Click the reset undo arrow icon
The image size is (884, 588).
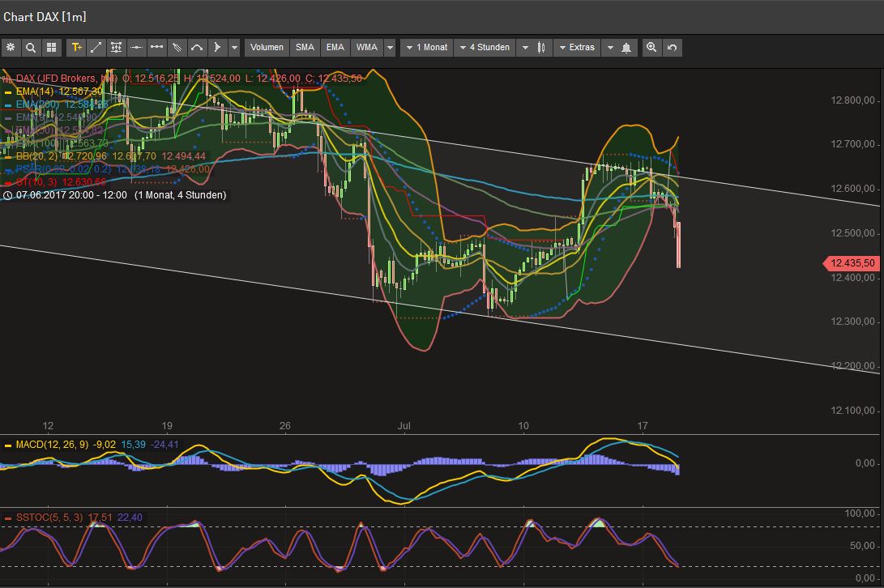[x=672, y=47]
